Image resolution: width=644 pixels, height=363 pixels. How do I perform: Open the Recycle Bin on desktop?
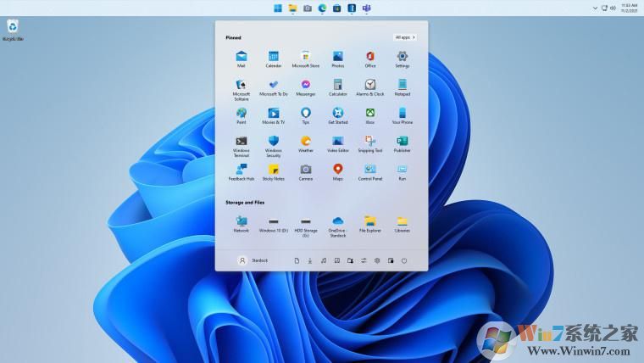(13, 28)
